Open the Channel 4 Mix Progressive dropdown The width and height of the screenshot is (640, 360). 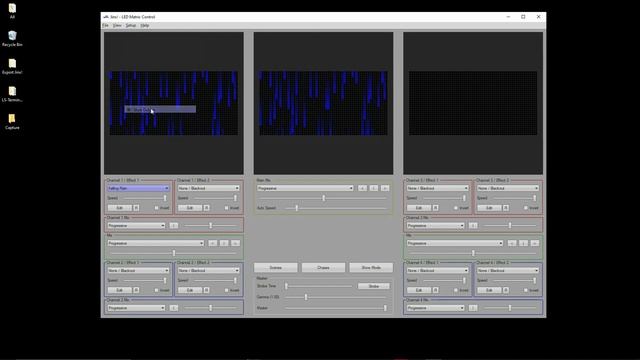(436, 308)
